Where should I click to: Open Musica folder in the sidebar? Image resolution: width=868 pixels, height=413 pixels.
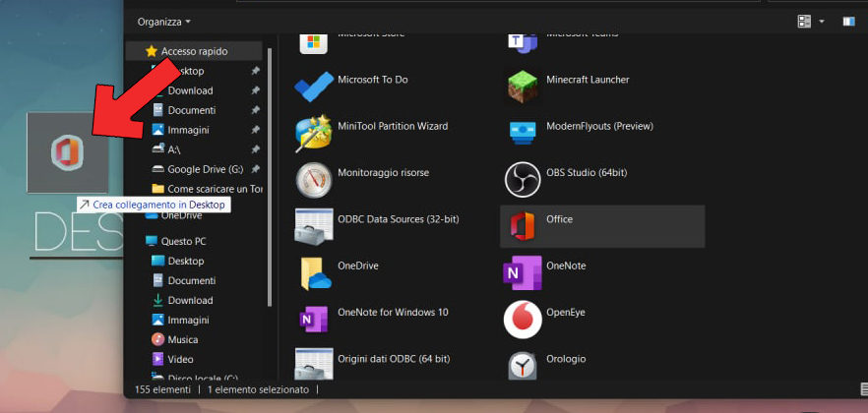pyautogui.click(x=184, y=339)
